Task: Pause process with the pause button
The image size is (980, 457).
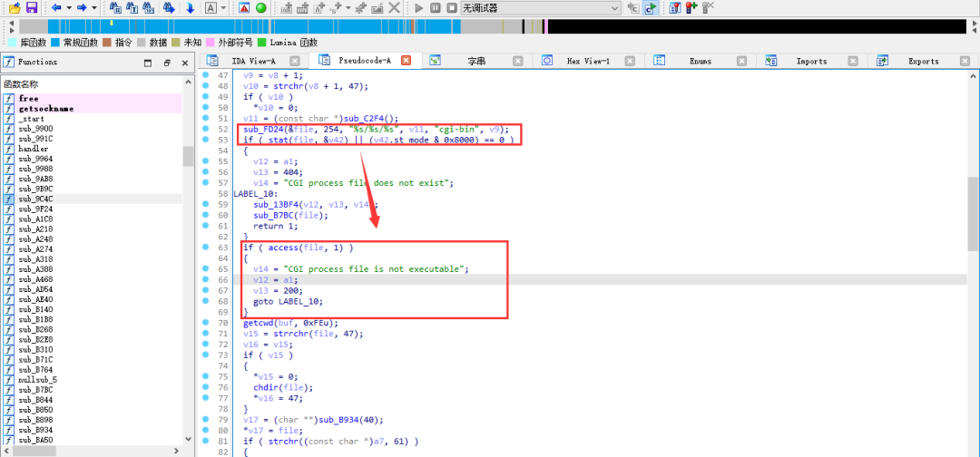Action: (435, 7)
